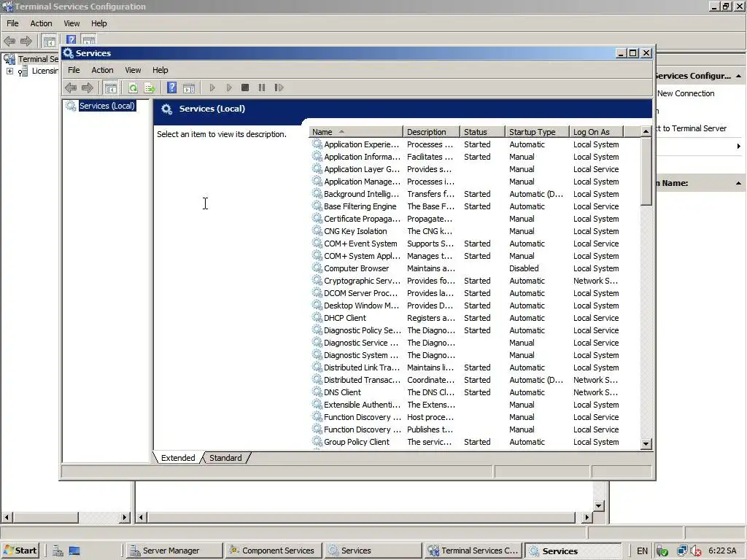Toggle console tree icon in Services toolbar
747x560 pixels.
(x=111, y=87)
